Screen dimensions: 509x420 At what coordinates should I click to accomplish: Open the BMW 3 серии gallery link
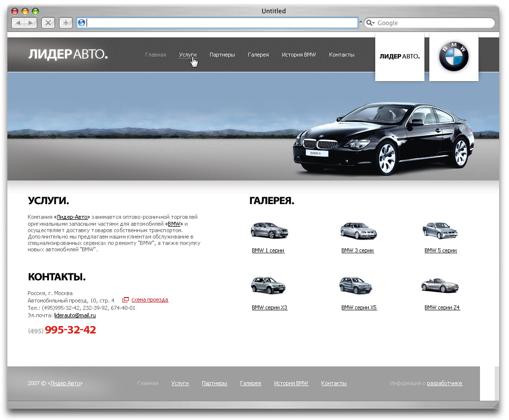click(x=357, y=250)
